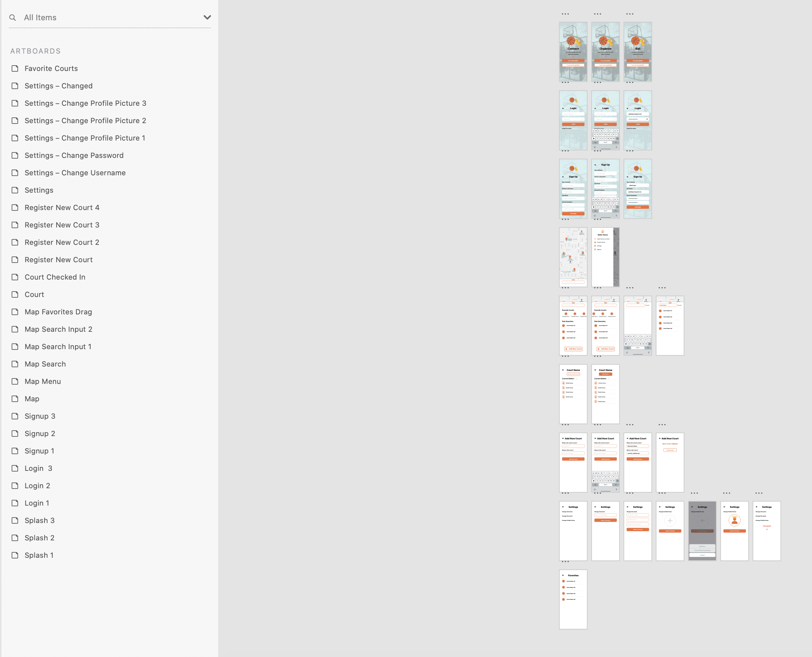Select Settings – Change Profile Picture 2
Screen dimensions: 812x657
tap(85, 121)
